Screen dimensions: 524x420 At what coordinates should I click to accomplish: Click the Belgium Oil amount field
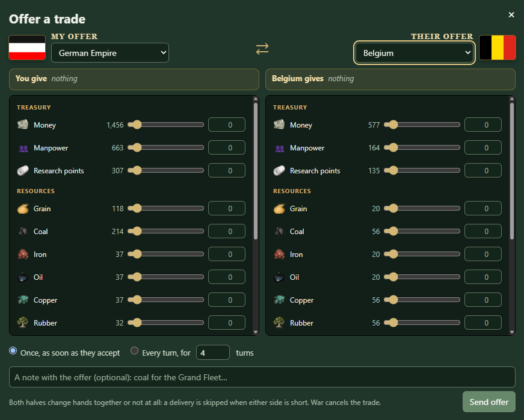(483, 277)
